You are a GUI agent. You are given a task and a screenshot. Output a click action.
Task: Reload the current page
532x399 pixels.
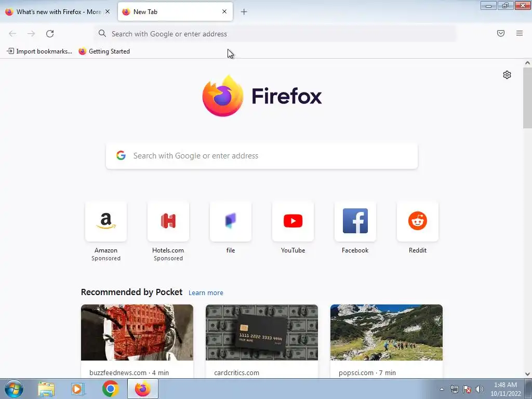(x=50, y=34)
